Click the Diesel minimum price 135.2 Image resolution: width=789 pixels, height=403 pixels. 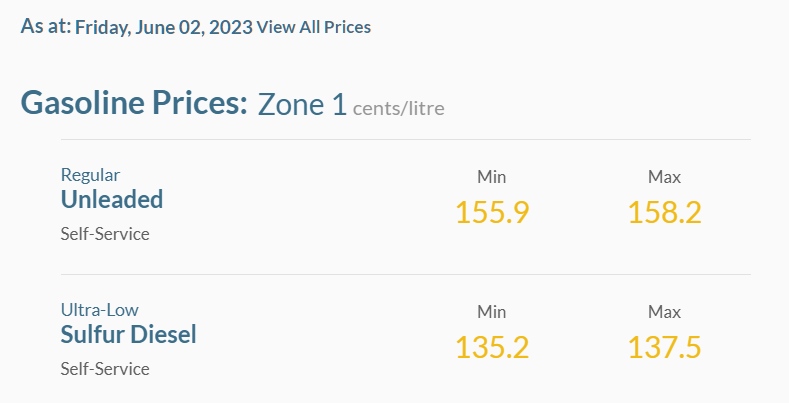492,348
